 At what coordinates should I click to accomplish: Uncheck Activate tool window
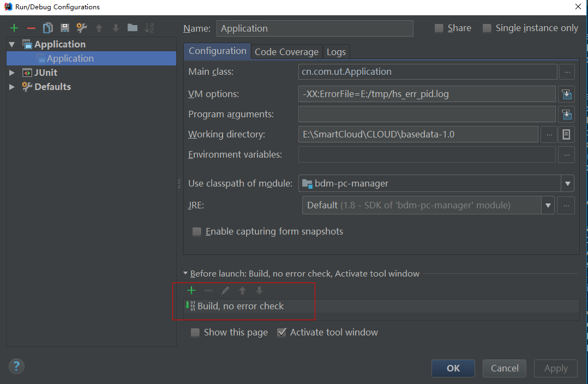[282, 332]
